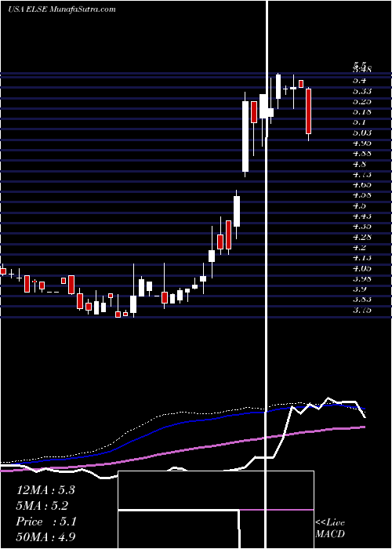Image resolution: width=392 pixels, height=549 pixels.
Task: Click the 4.88 price axis label
Action: coord(361,154)
